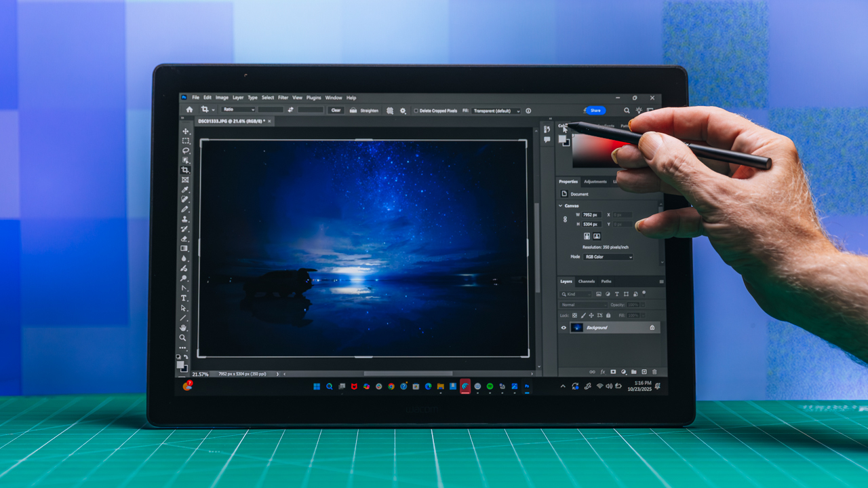
Task: Click the Clear button in options bar
Action: coord(336,111)
